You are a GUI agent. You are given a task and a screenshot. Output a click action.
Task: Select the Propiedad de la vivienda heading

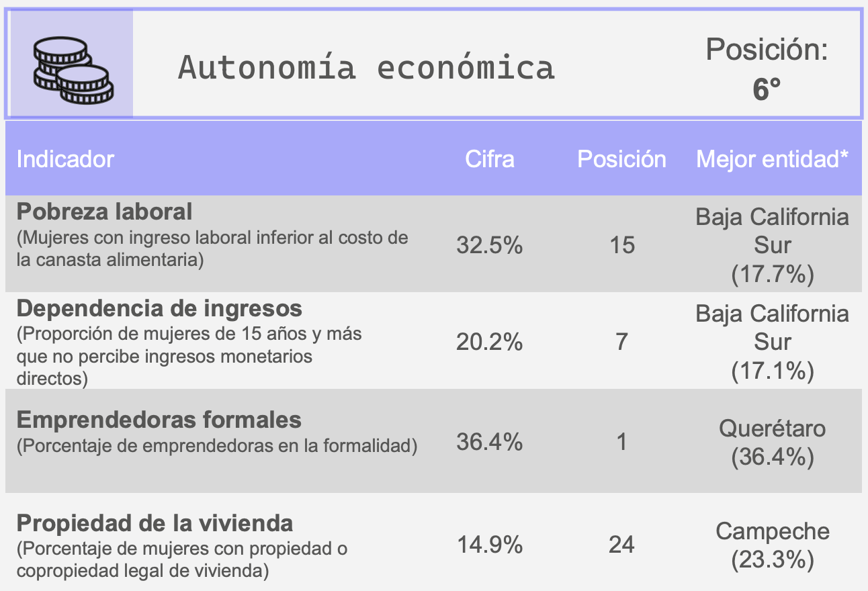155,523
